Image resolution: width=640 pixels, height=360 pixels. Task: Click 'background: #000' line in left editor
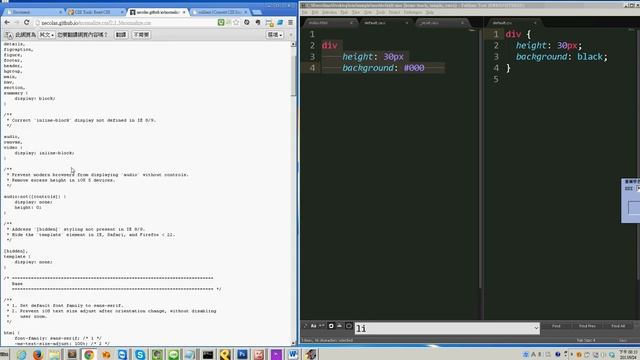pyautogui.click(x=383, y=68)
